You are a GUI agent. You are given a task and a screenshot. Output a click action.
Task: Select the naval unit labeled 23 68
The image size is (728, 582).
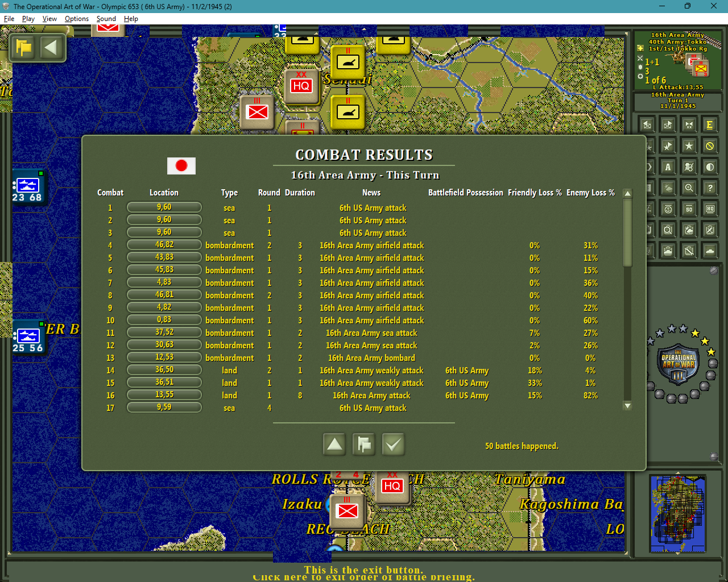27,188
